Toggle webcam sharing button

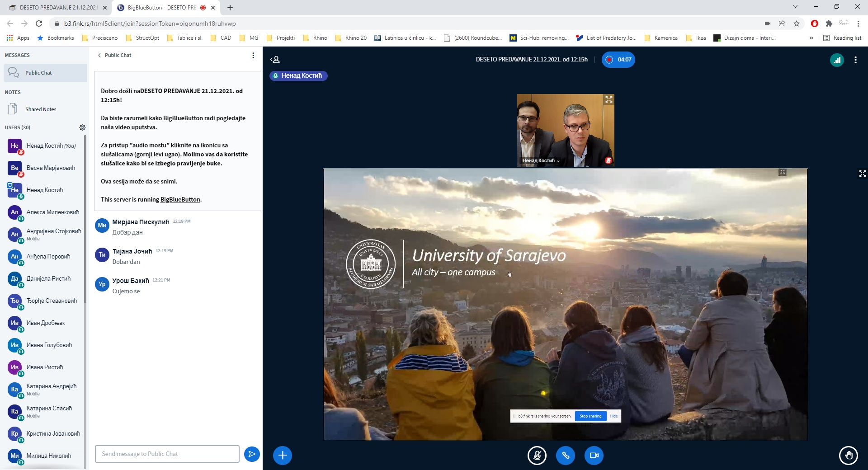[594, 455]
